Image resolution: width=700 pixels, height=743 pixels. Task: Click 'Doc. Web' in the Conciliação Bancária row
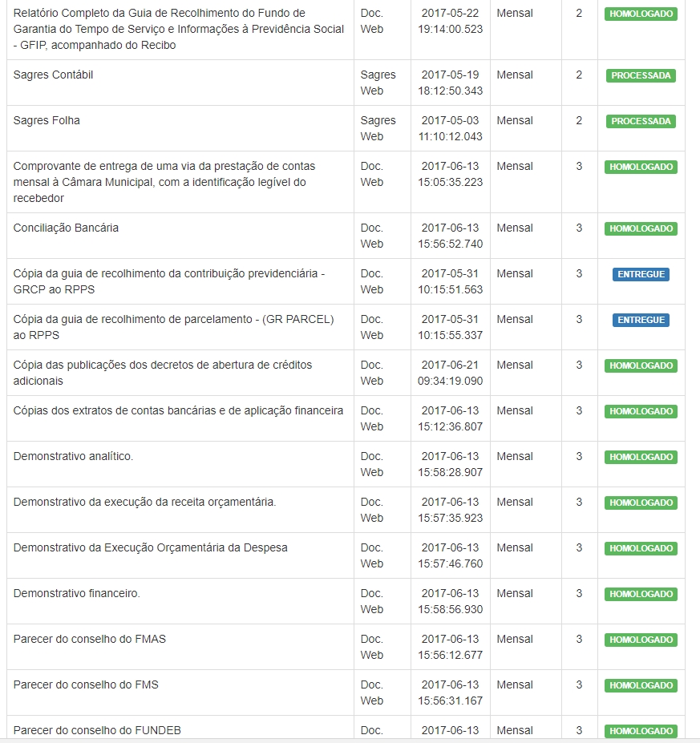point(372,236)
